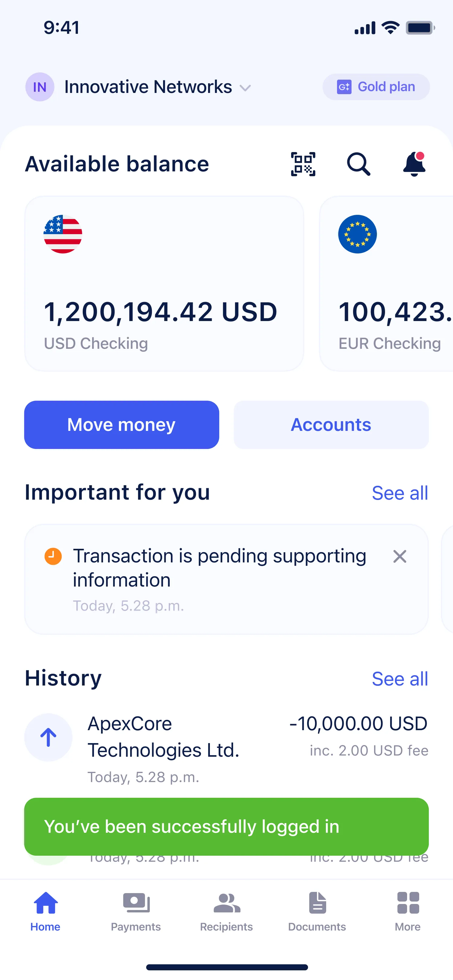453x980 pixels.
Task: Tap the search magnifier icon
Action: (x=358, y=164)
